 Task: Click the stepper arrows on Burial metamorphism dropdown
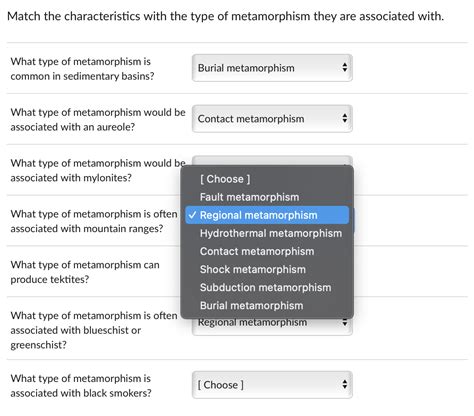click(345, 68)
